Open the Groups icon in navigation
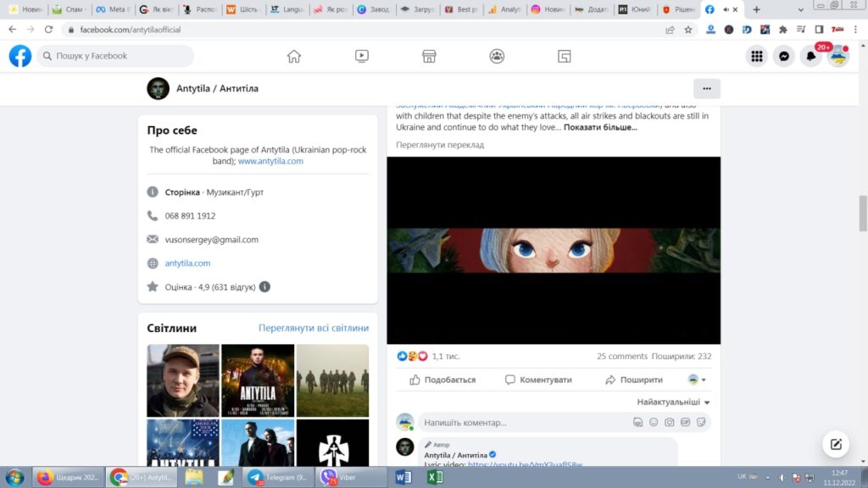 [x=497, y=57]
